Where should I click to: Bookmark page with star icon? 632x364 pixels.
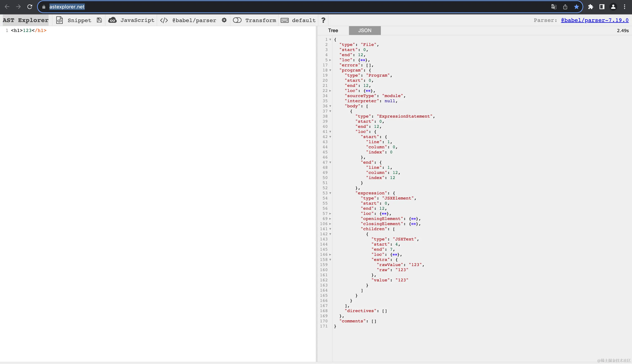(x=576, y=7)
